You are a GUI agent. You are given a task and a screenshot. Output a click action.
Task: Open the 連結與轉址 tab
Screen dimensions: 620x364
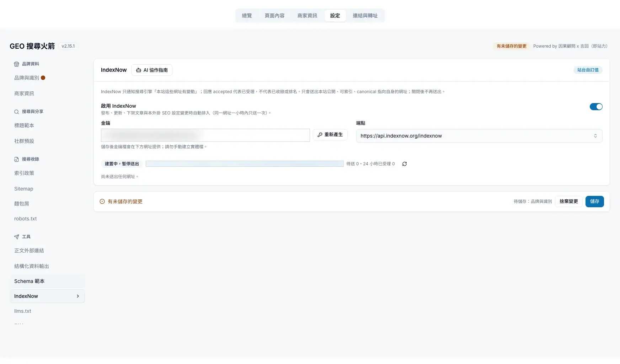(x=365, y=16)
